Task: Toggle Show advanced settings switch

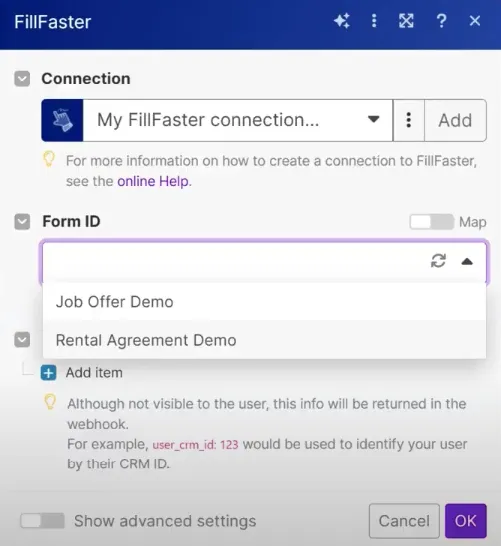Action: click(42, 521)
